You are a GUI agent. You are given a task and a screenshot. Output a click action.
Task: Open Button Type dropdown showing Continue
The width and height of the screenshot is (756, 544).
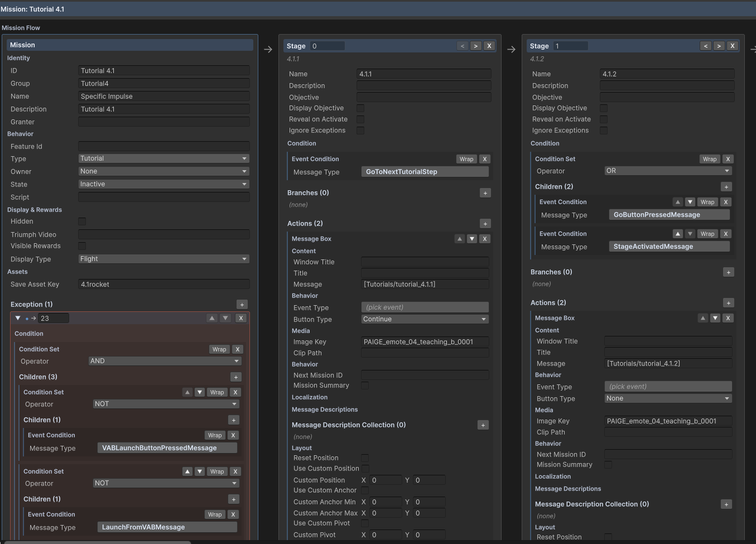point(425,319)
